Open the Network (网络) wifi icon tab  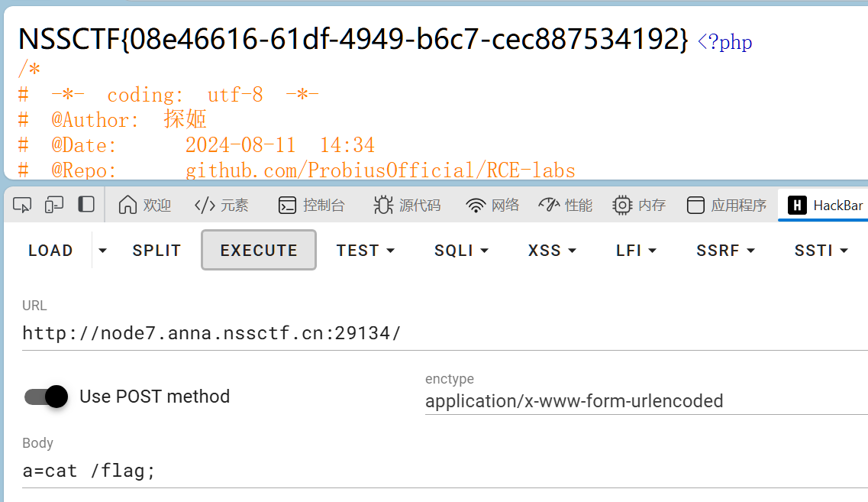pos(492,205)
